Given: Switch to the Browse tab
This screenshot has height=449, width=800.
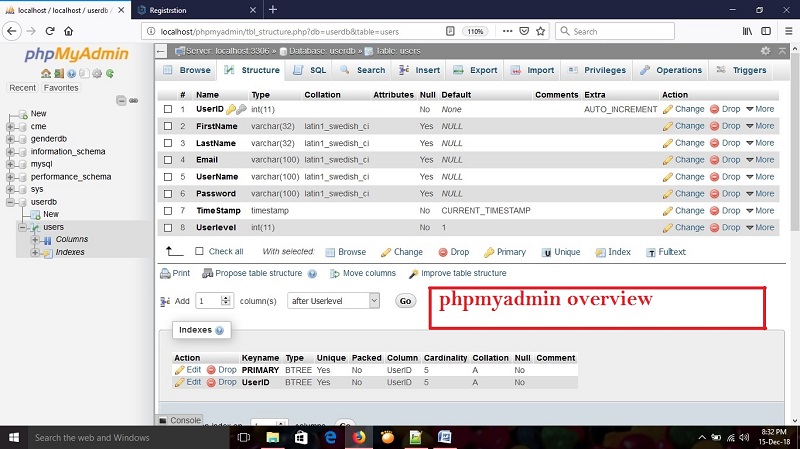Looking at the screenshot, I should pos(187,70).
